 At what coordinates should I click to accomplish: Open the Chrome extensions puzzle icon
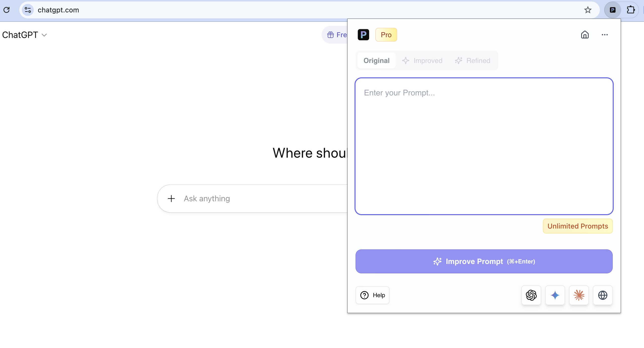[631, 10]
